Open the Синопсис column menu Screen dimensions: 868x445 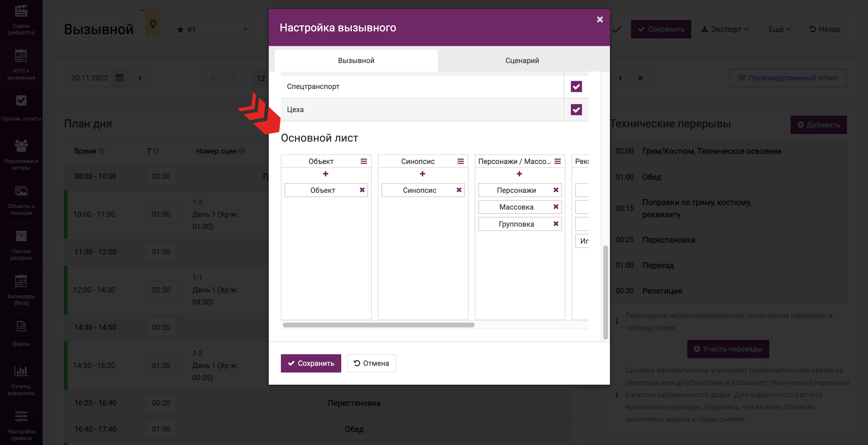coord(461,161)
